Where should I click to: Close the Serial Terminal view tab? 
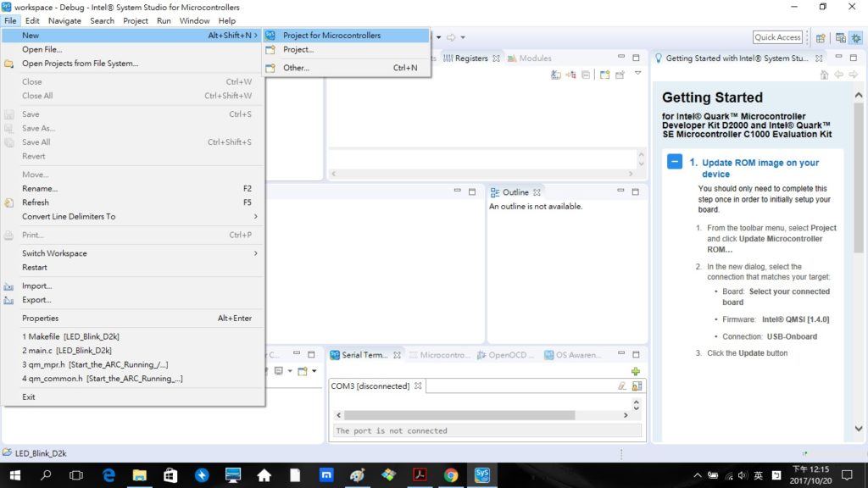click(x=397, y=355)
